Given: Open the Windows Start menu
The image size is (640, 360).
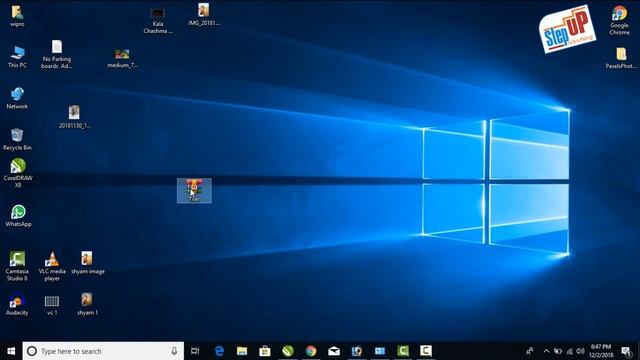Looking at the screenshot, I should [11, 351].
